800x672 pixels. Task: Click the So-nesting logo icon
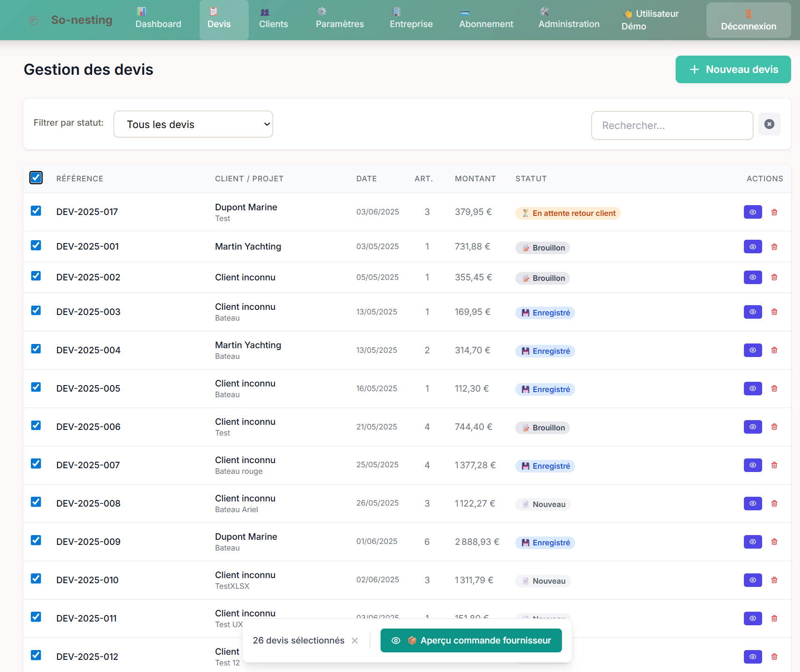tap(33, 20)
